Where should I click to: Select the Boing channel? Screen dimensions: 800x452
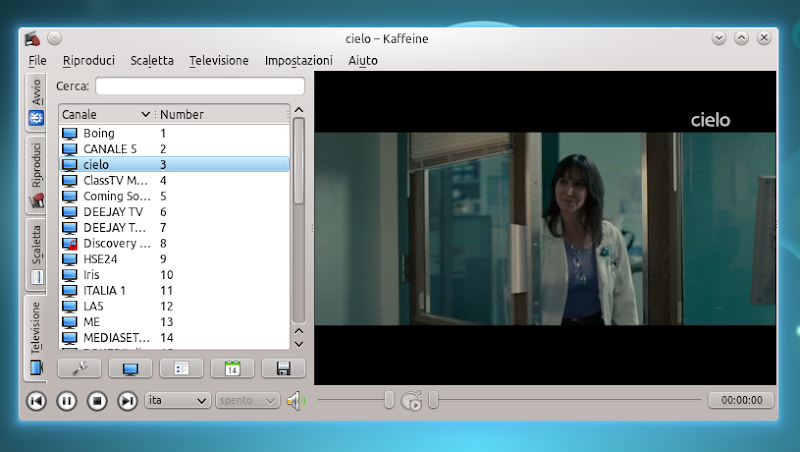pos(174,134)
